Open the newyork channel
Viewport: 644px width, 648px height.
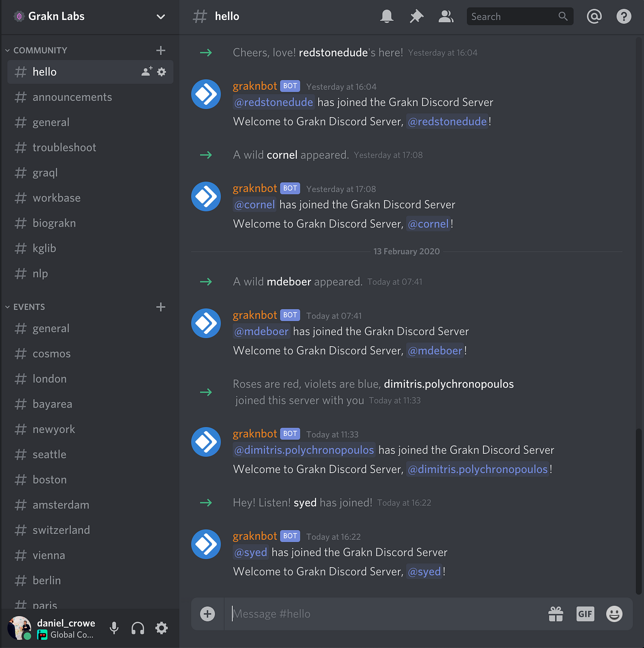click(90, 429)
